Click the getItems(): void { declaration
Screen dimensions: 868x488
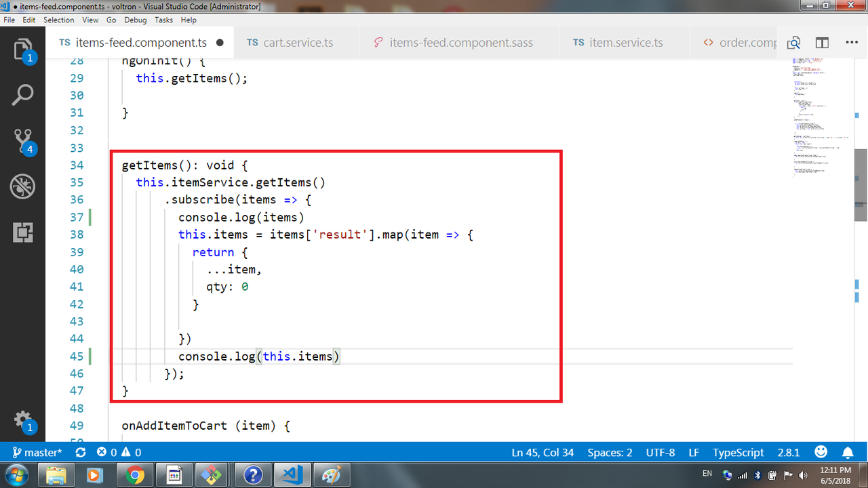[184, 165]
